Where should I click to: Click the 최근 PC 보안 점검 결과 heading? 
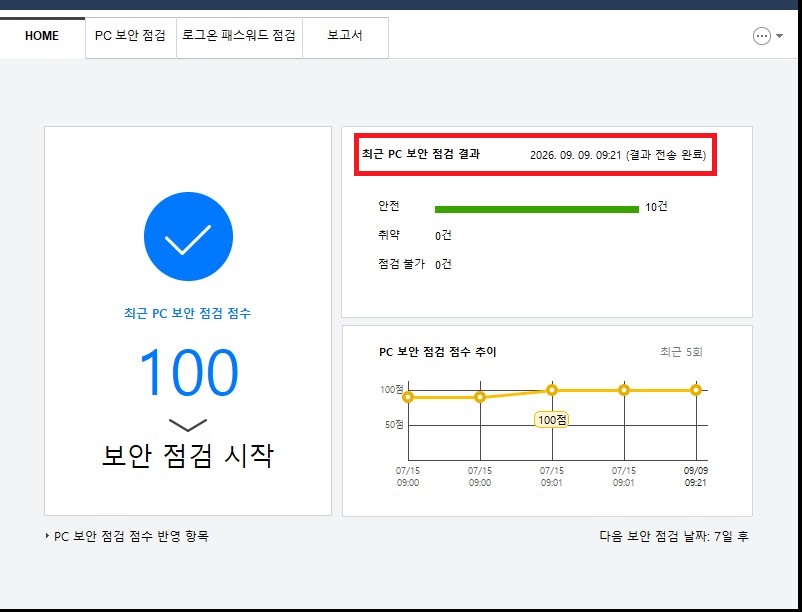[421, 154]
